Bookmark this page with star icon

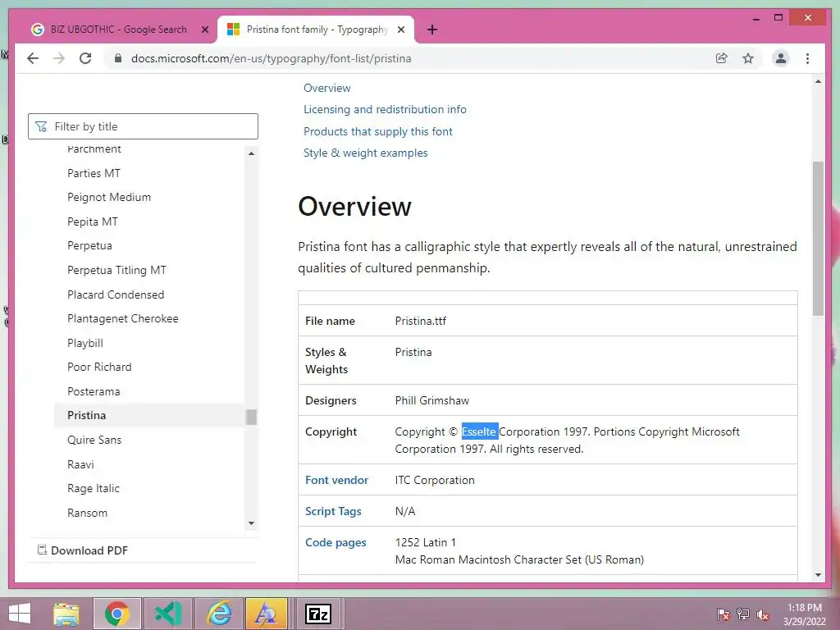coord(748,58)
